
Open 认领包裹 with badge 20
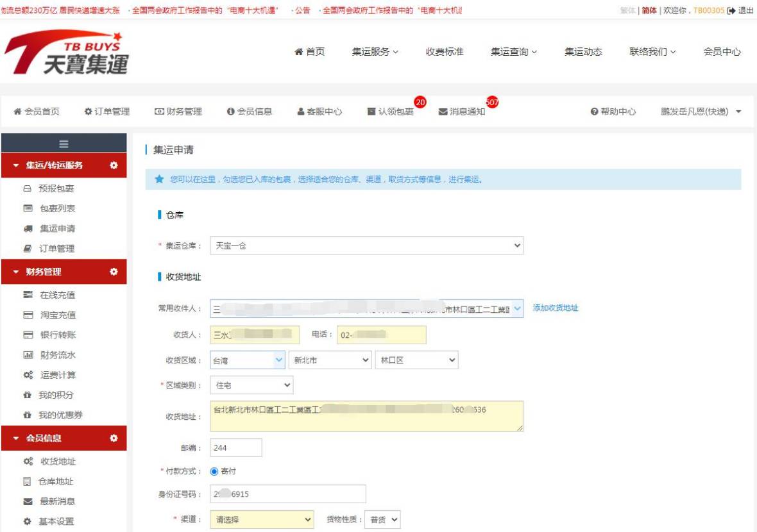click(391, 112)
